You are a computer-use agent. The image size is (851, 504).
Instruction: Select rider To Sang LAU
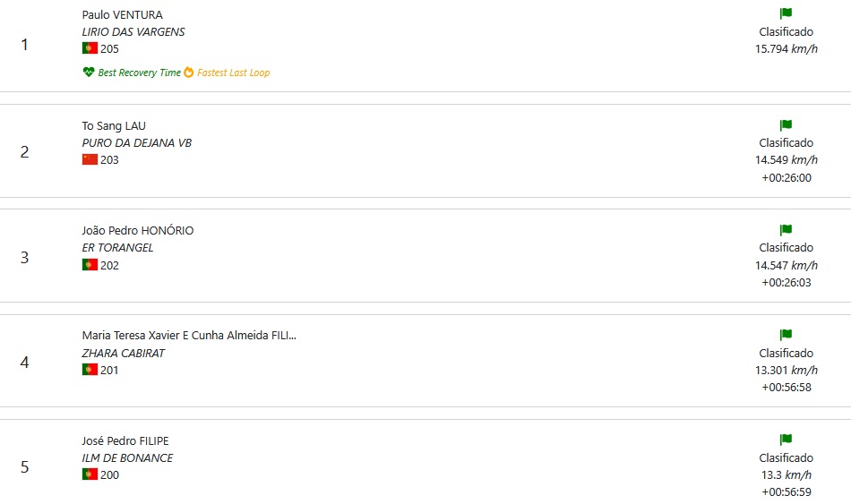[114, 126]
